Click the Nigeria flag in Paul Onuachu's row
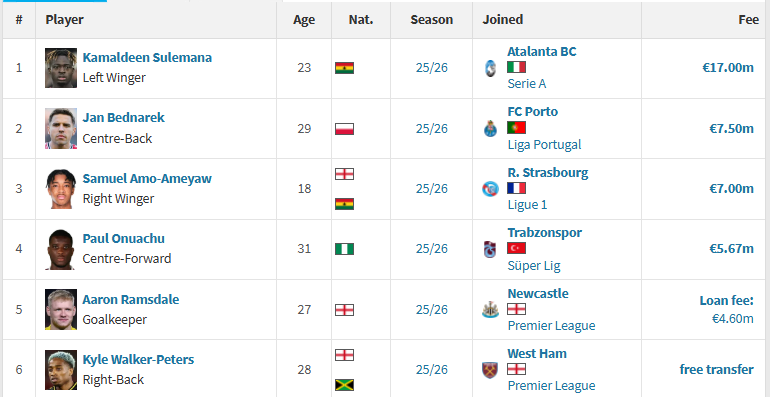The height and width of the screenshot is (397, 770). (344, 249)
